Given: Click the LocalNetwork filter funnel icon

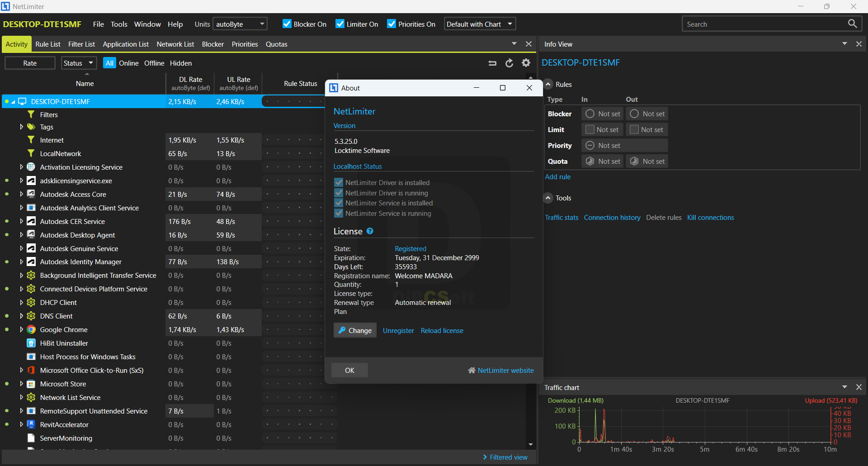Looking at the screenshot, I should point(31,153).
